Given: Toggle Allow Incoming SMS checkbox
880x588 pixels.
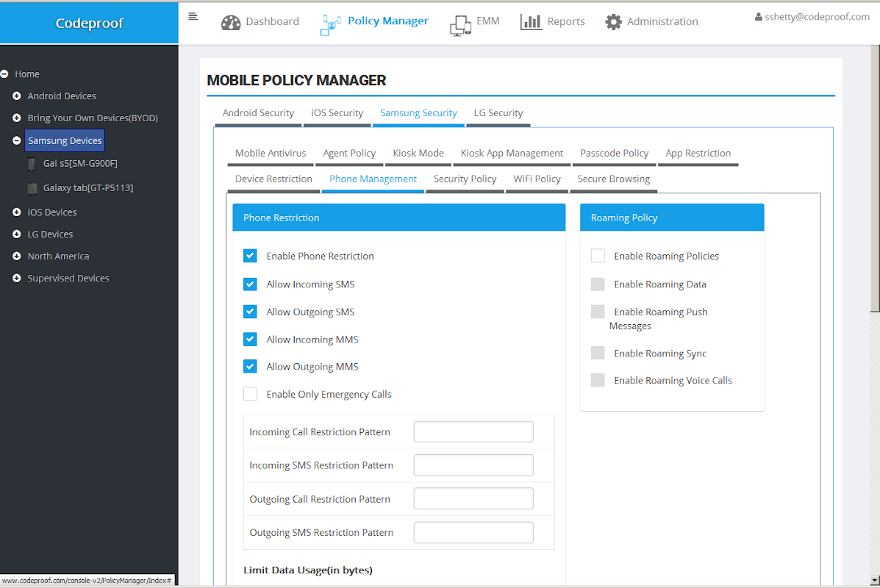Looking at the screenshot, I should click(250, 284).
